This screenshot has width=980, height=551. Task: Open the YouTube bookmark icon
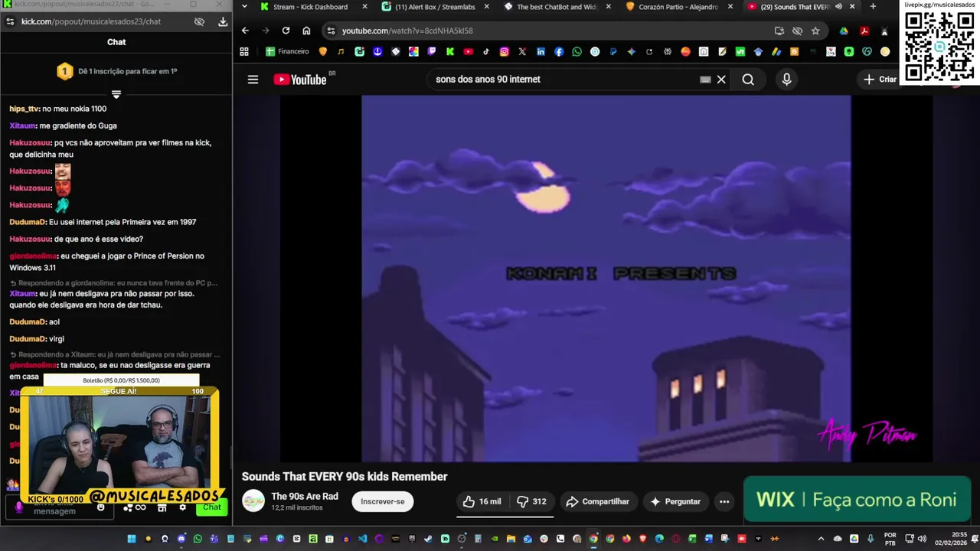[468, 52]
